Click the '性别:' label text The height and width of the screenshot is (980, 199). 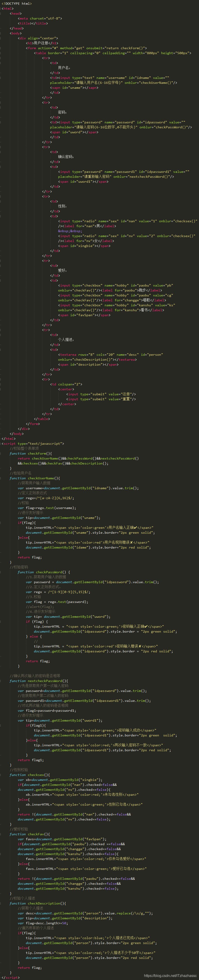pyautogui.click(x=62, y=207)
